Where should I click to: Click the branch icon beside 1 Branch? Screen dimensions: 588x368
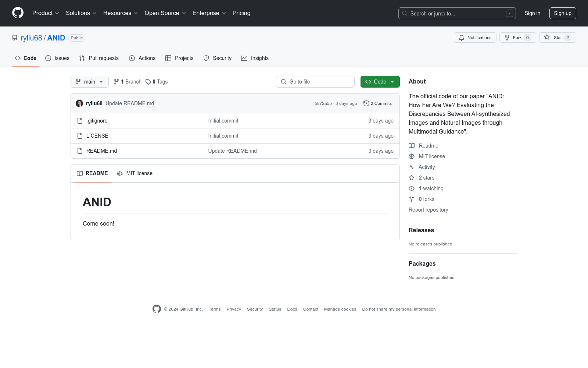(x=116, y=82)
